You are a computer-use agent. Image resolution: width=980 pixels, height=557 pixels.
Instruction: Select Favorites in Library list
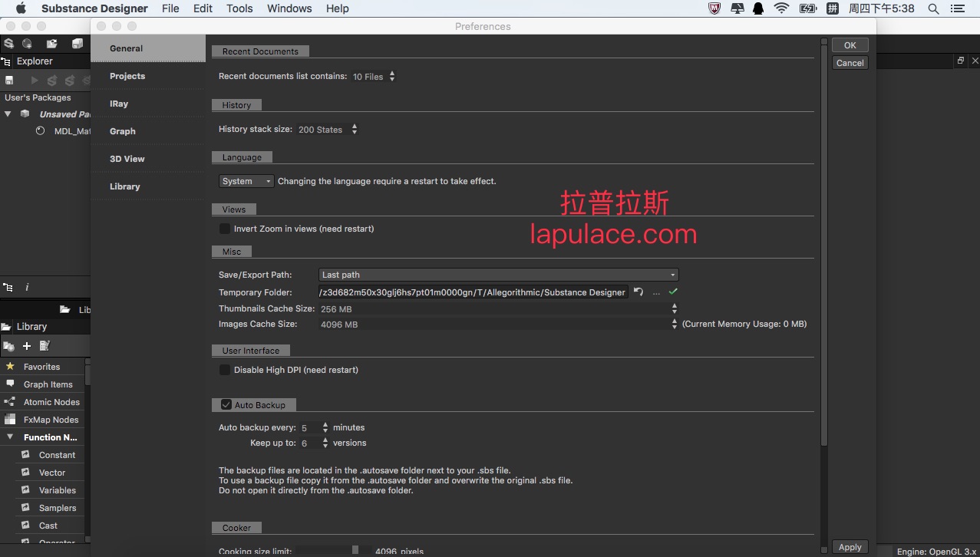point(41,367)
